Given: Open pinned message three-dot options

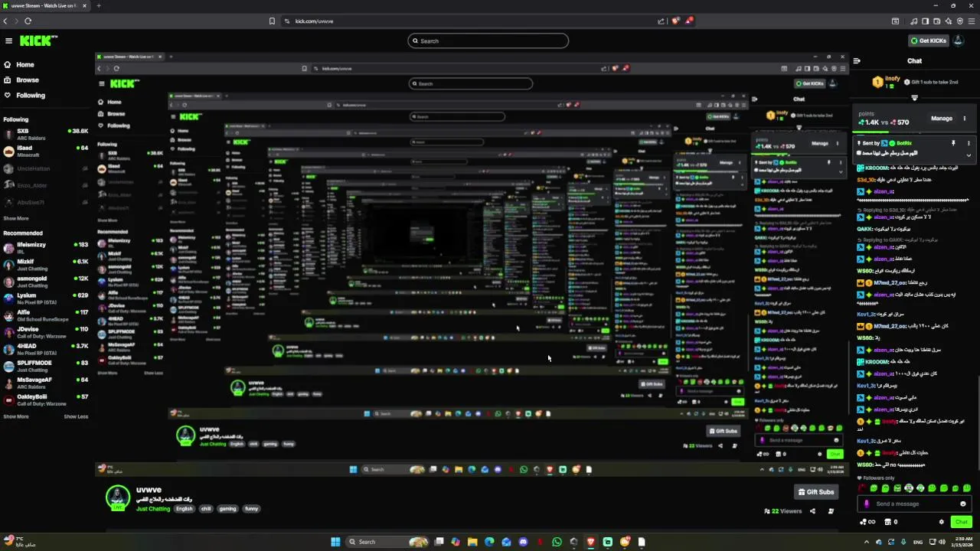Looking at the screenshot, I should [969, 143].
